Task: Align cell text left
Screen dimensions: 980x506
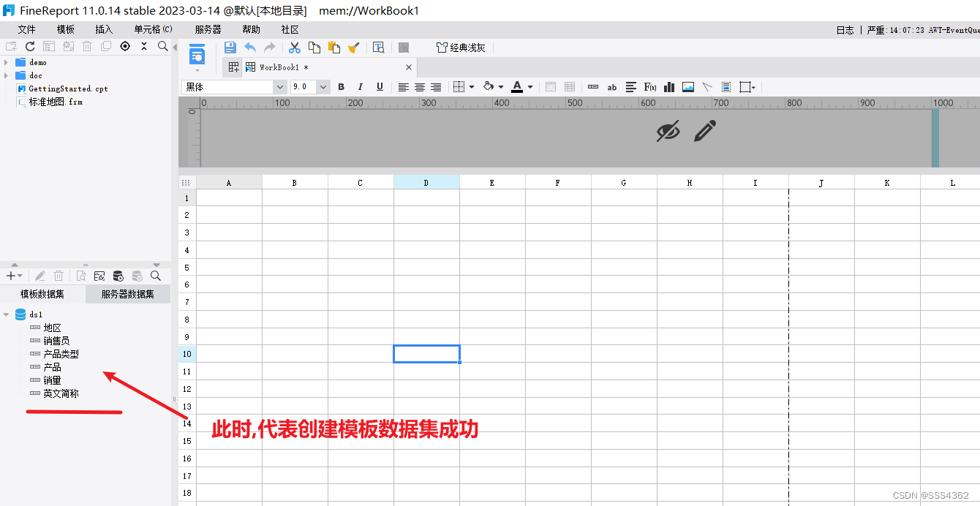Action: [403, 87]
